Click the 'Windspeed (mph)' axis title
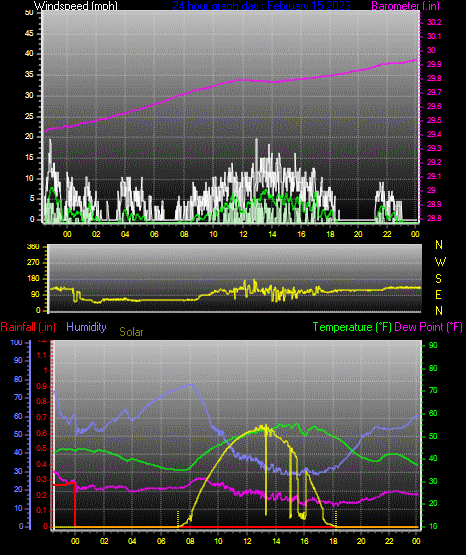Screen dimensions: 466x555 coord(76,6)
